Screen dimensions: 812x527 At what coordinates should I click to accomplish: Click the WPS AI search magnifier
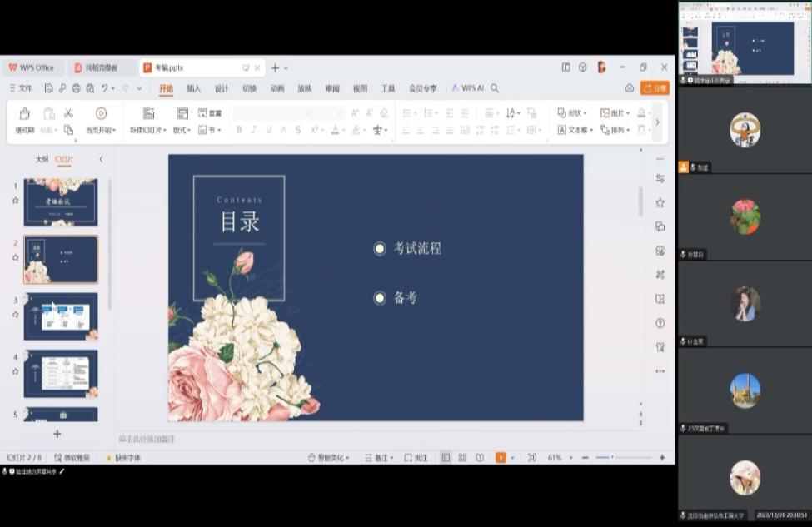point(495,88)
